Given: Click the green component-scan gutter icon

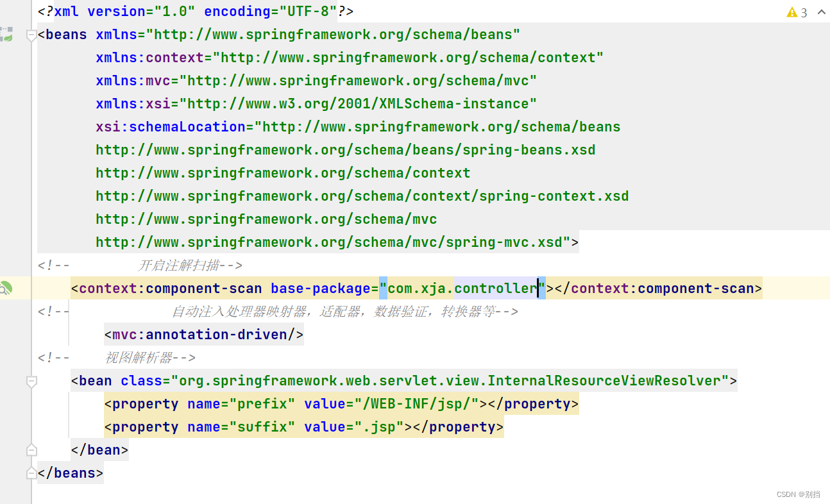Looking at the screenshot, I should 6,289.
